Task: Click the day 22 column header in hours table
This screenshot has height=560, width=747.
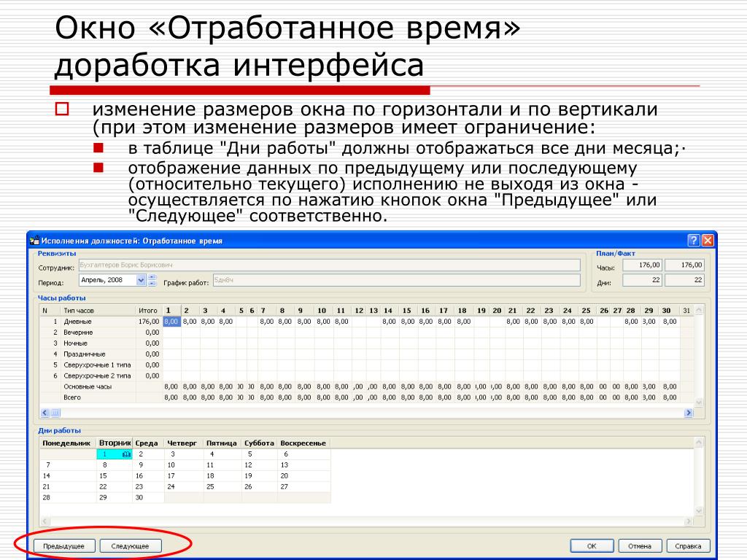Action: pyautogui.click(x=531, y=311)
